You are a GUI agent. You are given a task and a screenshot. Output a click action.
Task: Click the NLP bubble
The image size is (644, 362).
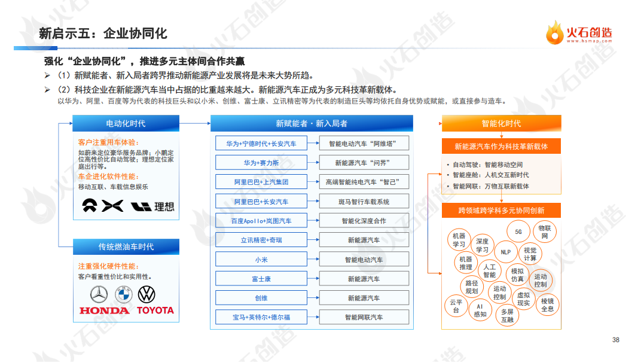pos(506,253)
